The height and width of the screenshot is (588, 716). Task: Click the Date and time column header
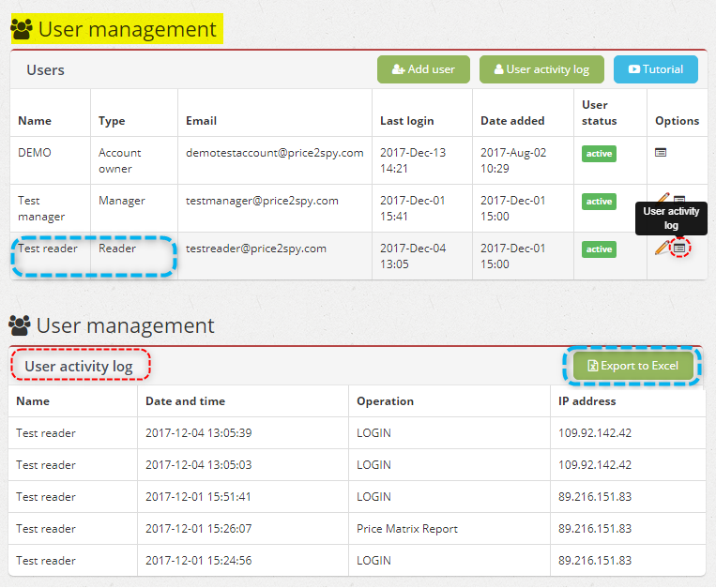[x=185, y=401]
